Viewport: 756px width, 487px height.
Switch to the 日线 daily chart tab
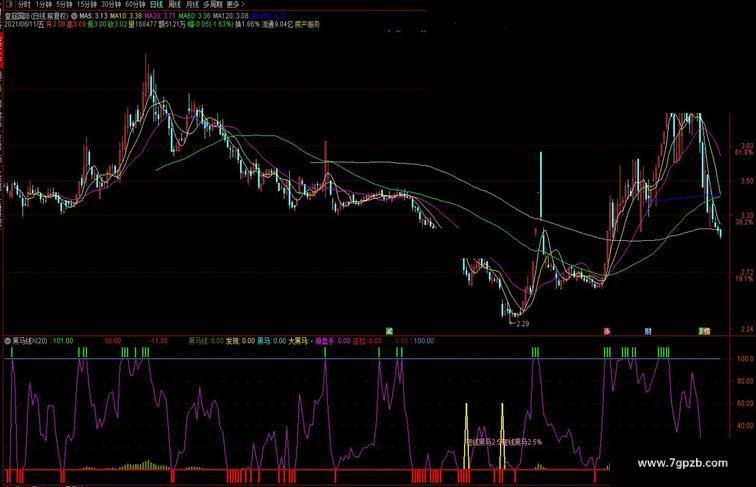point(156,4)
